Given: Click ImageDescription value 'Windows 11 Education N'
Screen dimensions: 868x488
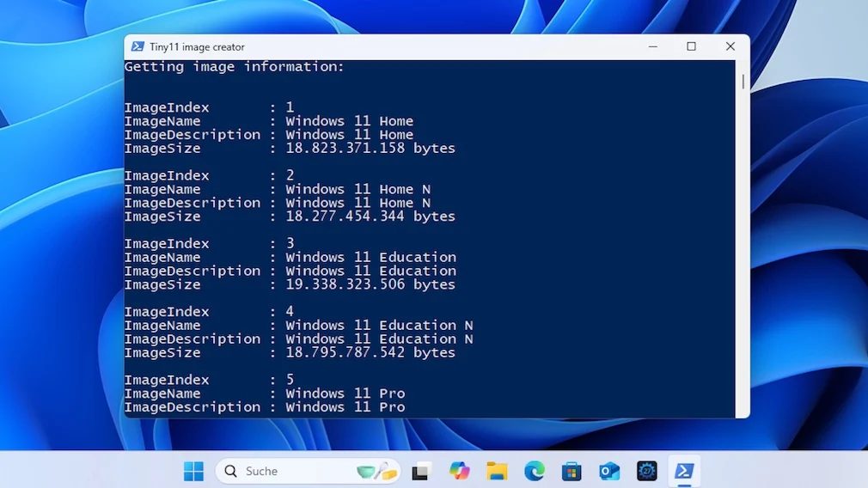Looking at the screenshot, I should point(379,339).
